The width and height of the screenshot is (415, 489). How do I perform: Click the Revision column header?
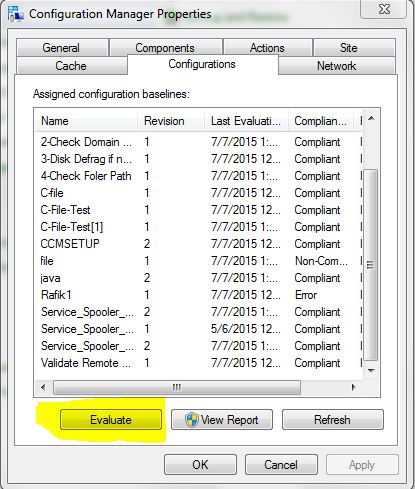tap(171, 121)
